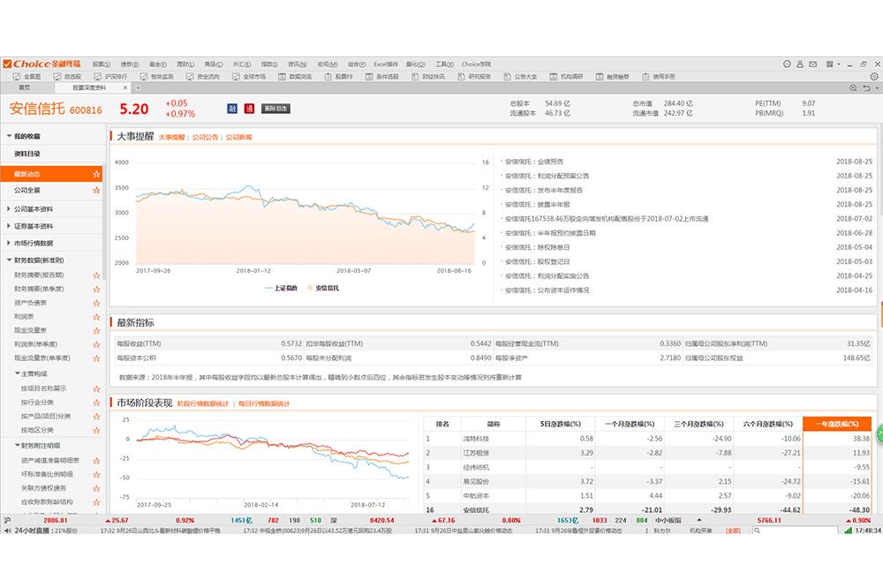The width and height of the screenshot is (883, 588).
Task: Toggle favorite star for 资产负债表
Action: tap(96, 303)
